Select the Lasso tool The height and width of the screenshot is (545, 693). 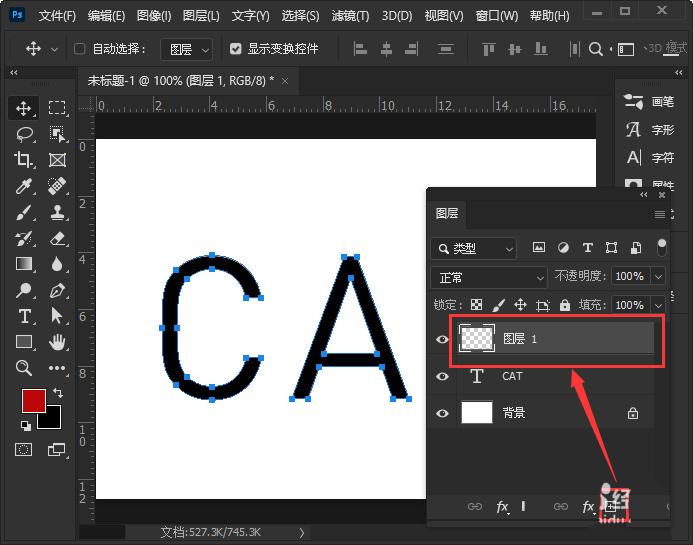[24, 133]
